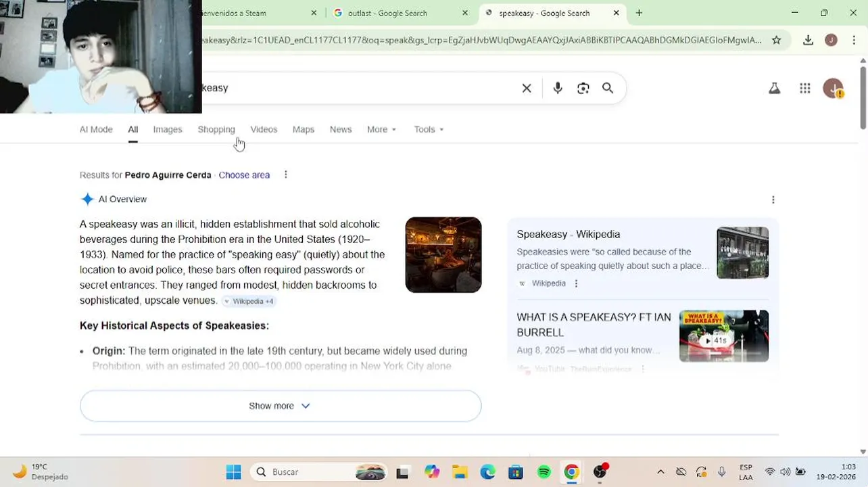Clear the search box with the X icon
This screenshot has width=868, height=487.
(527, 88)
